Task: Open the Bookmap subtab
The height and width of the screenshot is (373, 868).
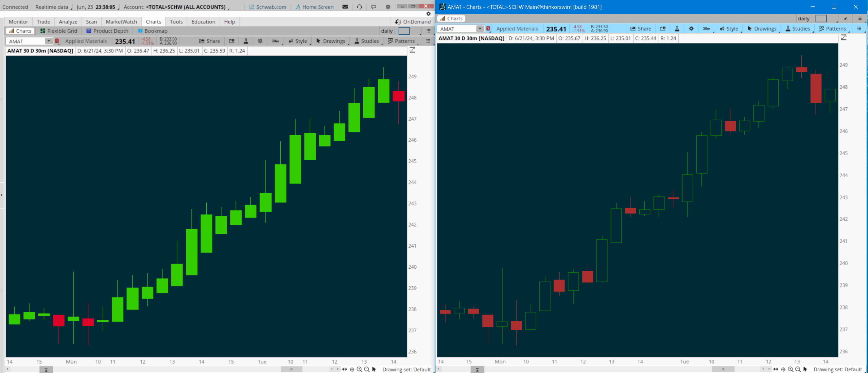Action: [x=153, y=31]
